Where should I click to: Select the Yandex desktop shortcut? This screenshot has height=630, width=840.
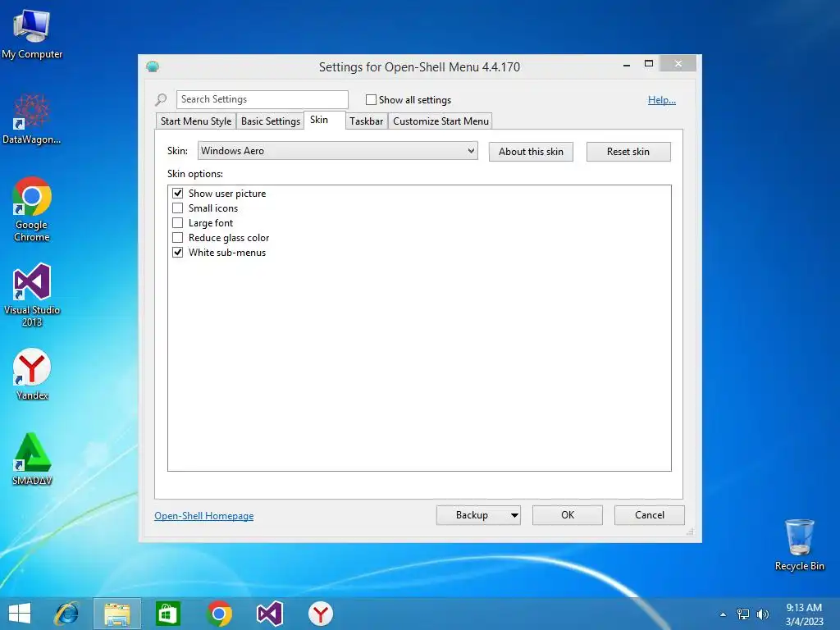(x=32, y=374)
